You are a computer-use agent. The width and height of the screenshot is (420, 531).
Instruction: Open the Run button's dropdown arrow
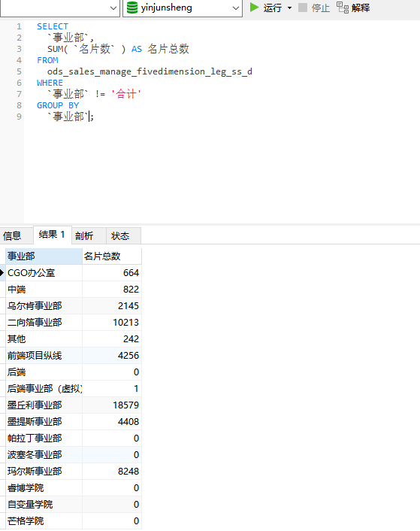[x=289, y=8]
